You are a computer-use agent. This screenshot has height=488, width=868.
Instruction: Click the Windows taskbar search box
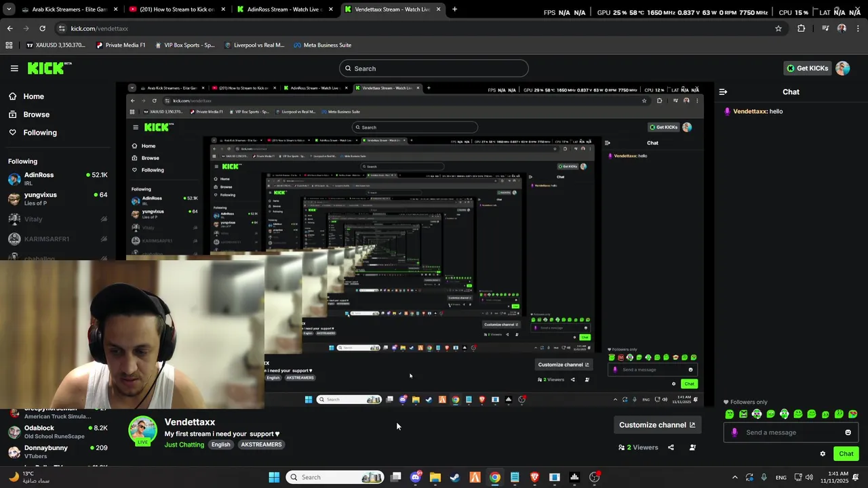tap(334, 477)
